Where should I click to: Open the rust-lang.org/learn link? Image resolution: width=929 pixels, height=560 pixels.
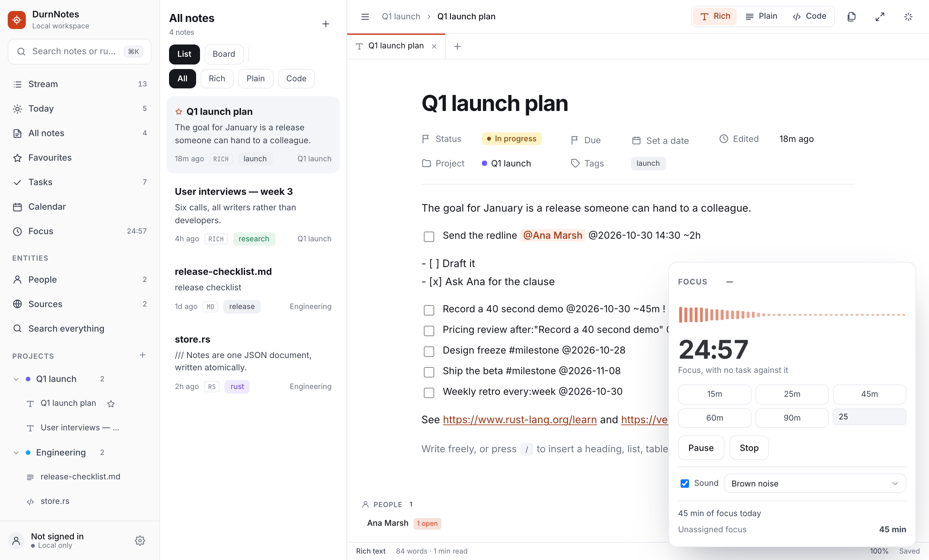click(520, 420)
